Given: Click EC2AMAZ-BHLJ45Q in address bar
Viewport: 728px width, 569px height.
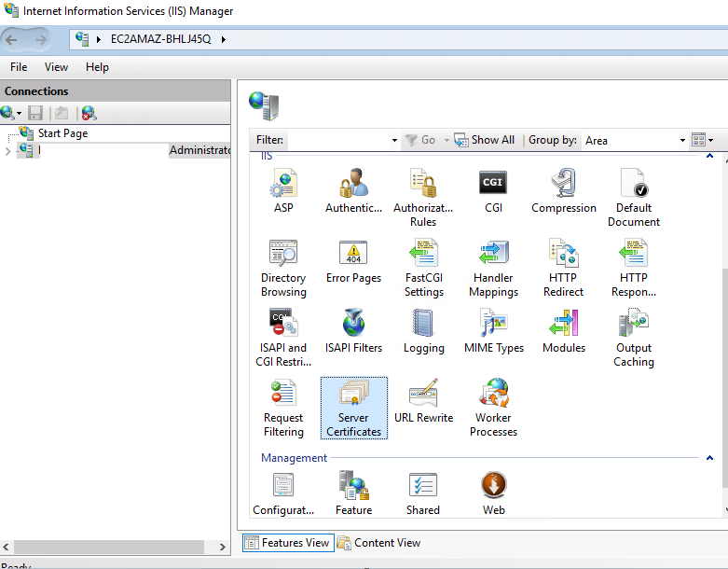Looking at the screenshot, I should (160, 39).
